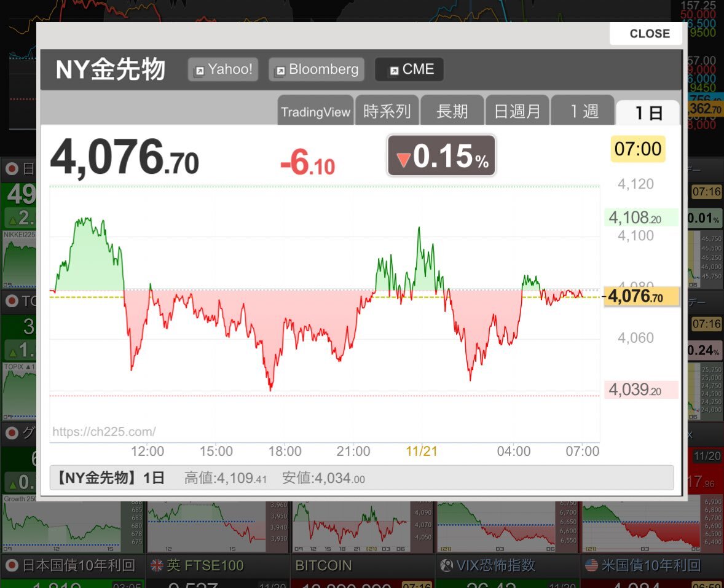The image size is (724, 588).
Task: Open 米国債10年利回 tile in background dashboard
Action: 652,565
